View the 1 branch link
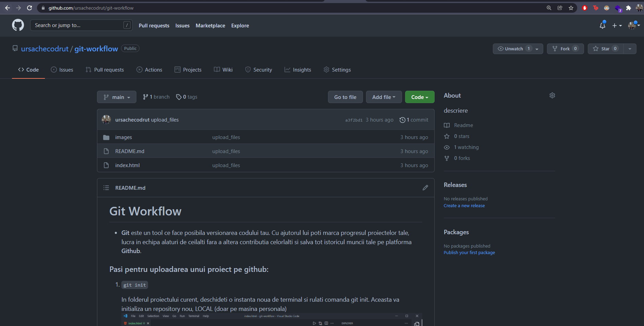Screen dimensions: 644x326 pyautogui.click(x=156, y=97)
